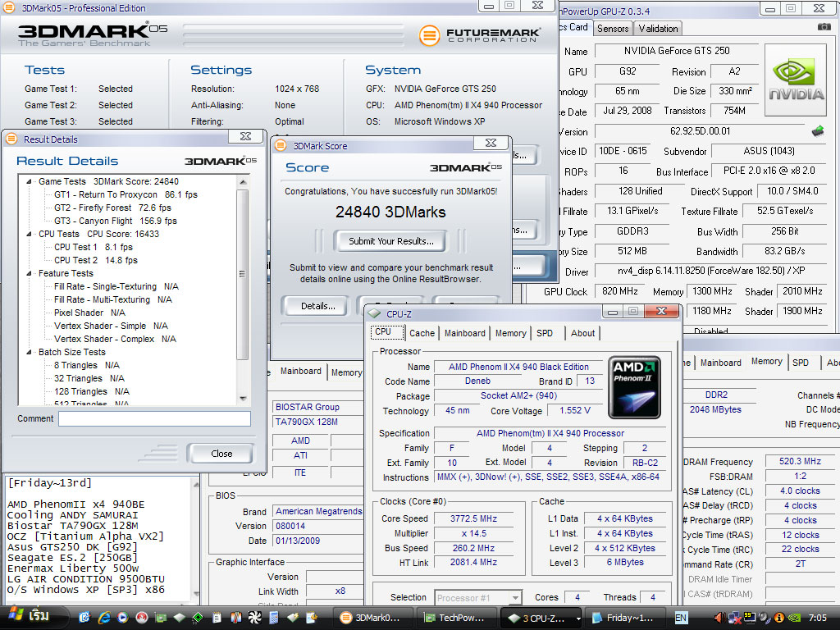
Task: Open the notepad icon in quick launch
Action: point(217,618)
